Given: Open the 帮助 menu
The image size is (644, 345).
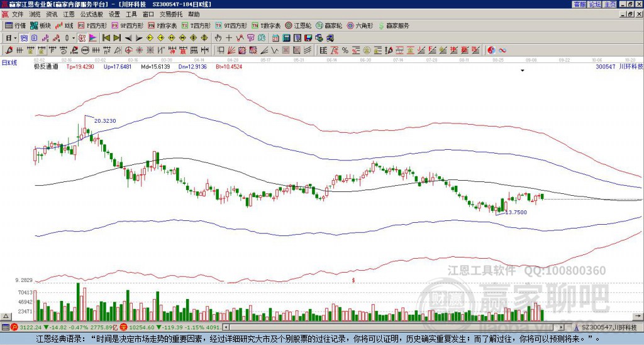Looking at the screenshot, I should 194,14.
